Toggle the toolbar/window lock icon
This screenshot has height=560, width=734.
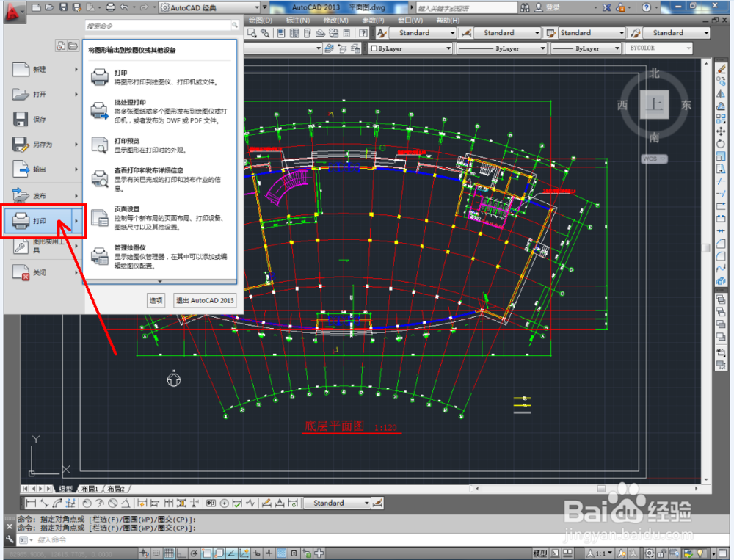pos(661,553)
